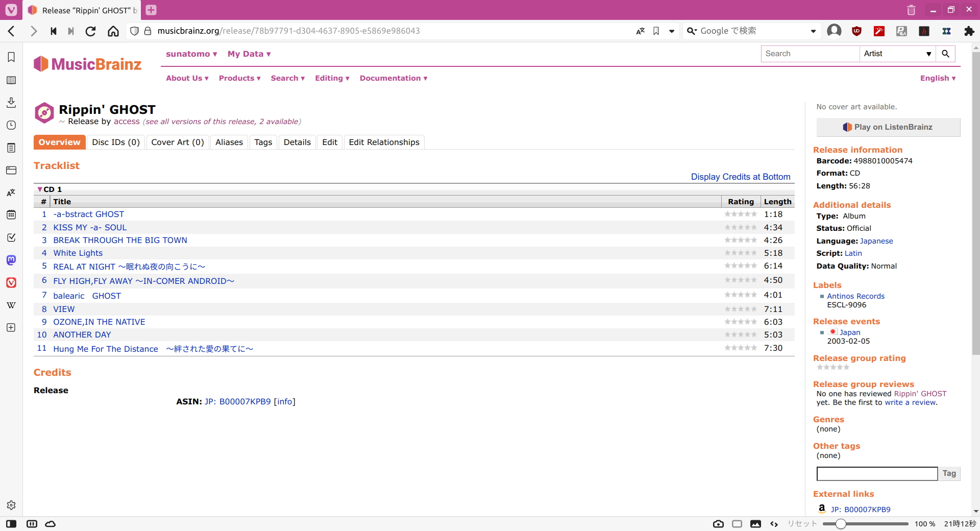Open the artist link access

point(127,122)
